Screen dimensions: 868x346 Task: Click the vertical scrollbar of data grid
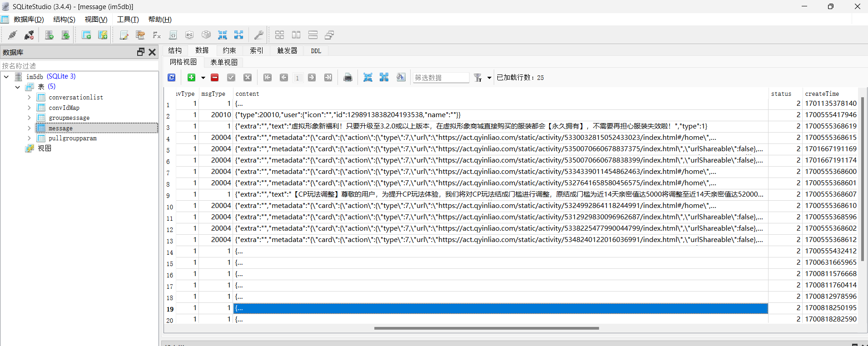tap(863, 179)
